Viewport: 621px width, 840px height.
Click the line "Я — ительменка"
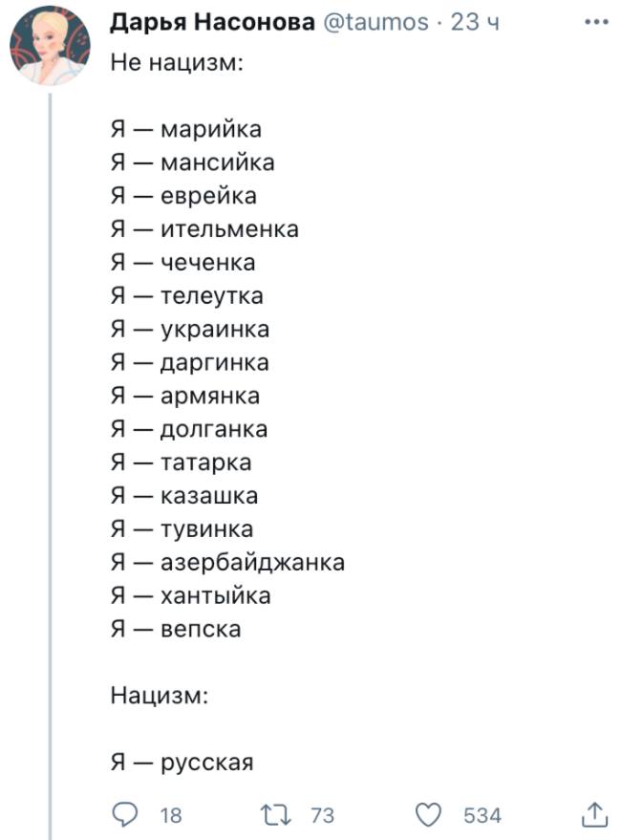[203, 229]
